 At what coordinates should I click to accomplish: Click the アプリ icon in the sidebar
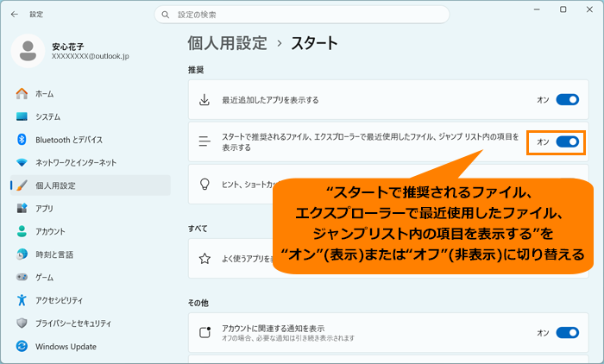tap(22, 208)
